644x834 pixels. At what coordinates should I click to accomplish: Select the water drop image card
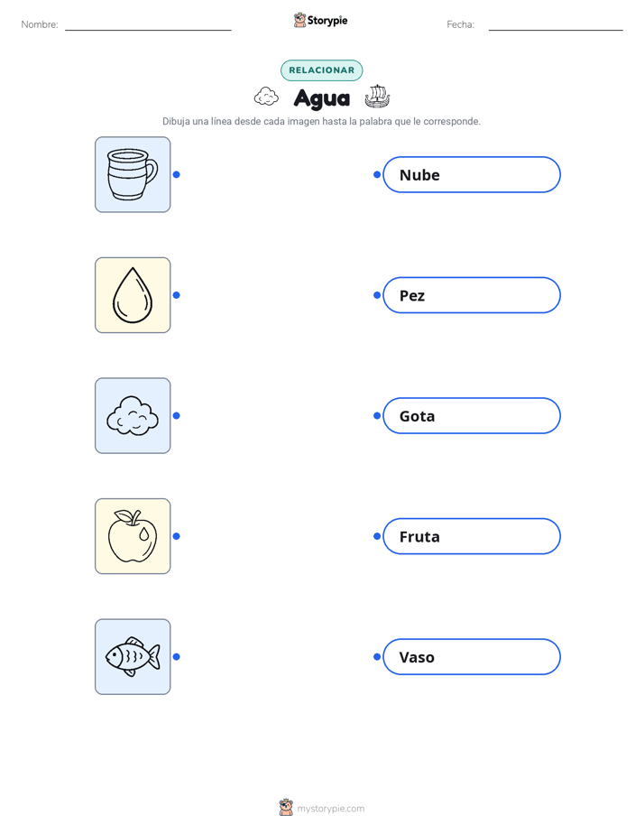(x=133, y=295)
